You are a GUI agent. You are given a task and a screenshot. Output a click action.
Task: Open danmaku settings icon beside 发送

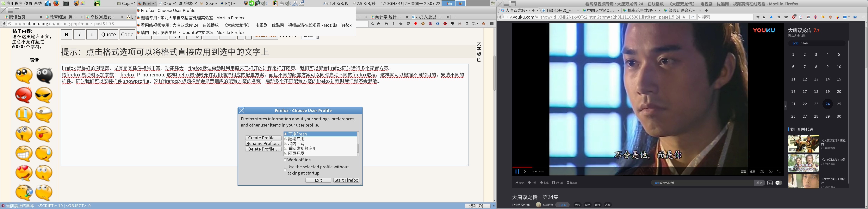[770, 183]
